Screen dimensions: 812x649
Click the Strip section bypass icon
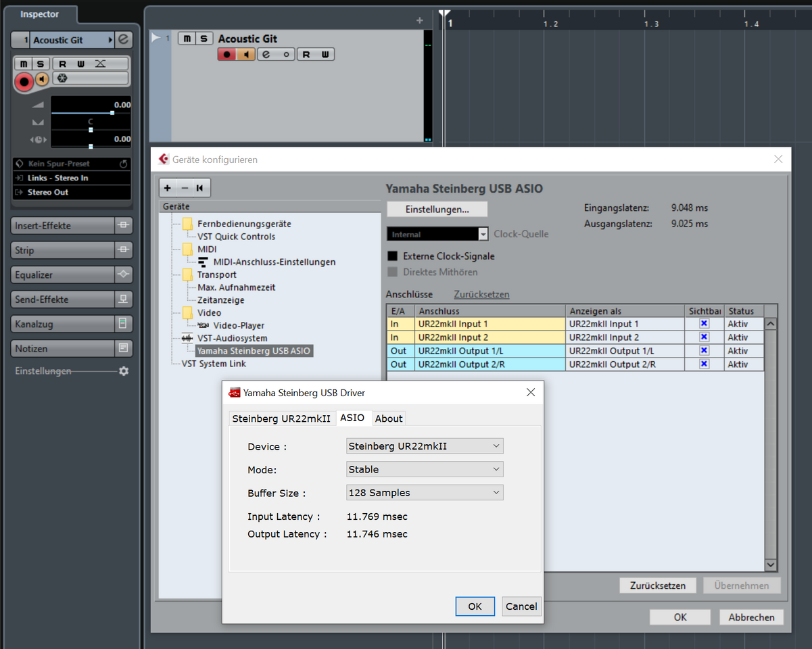point(123,250)
